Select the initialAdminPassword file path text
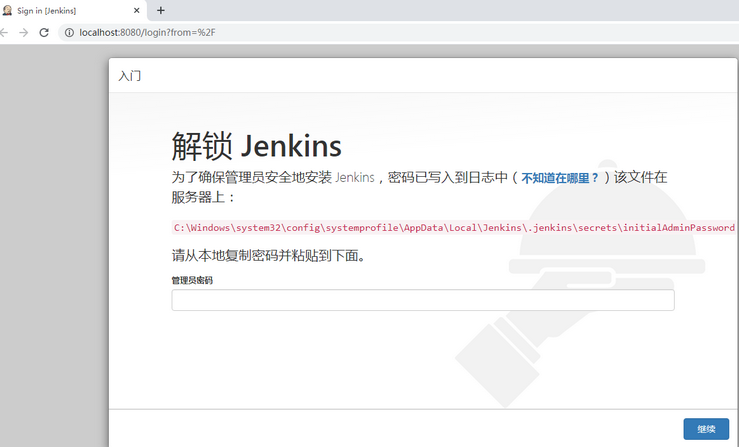Screen dimensions: 739x447 [x=454, y=228]
